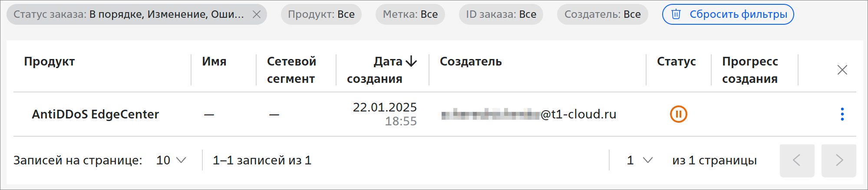868x190 pixels.
Task: Click the trash icon in reset filters
Action: tap(676, 14)
